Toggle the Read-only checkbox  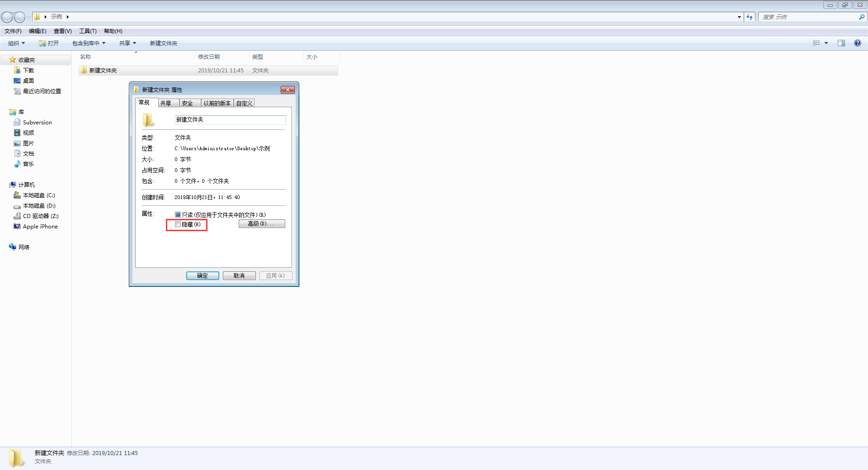(178, 215)
